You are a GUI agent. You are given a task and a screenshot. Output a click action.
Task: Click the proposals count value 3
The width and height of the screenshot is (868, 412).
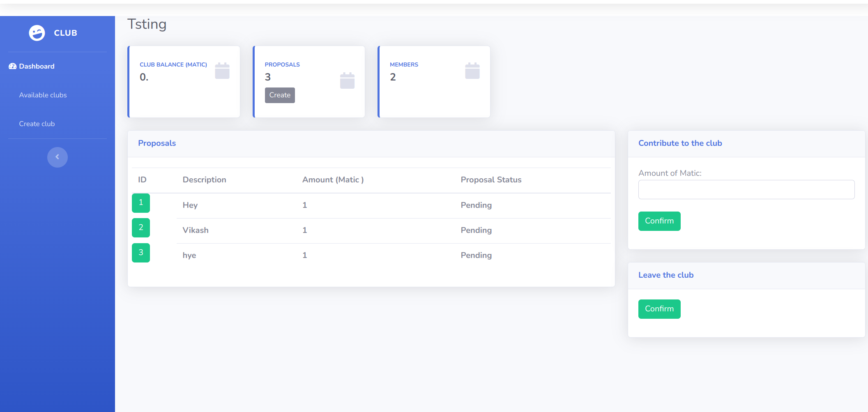coord(268,77)
